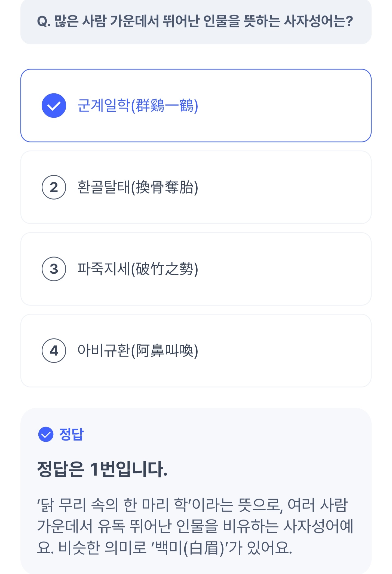392x574 pixels.
Task: Click the 아비규환 option text label
Action: coord(138,351)
